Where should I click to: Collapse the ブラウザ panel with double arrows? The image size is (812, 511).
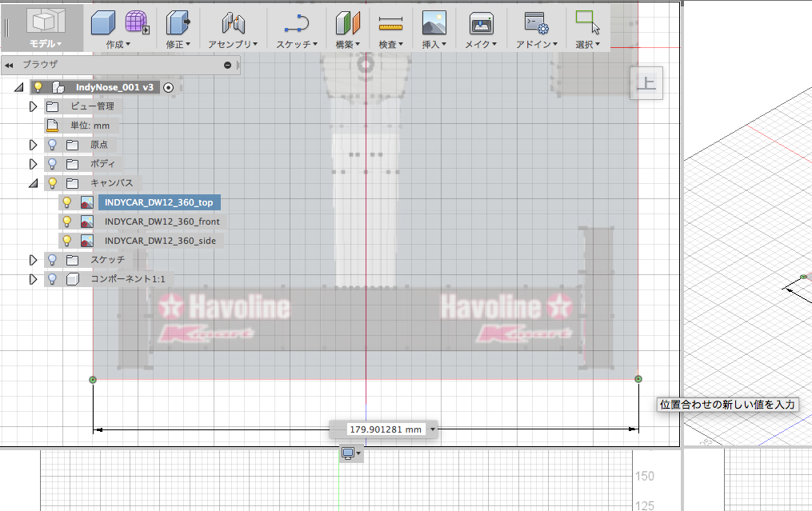9,66
